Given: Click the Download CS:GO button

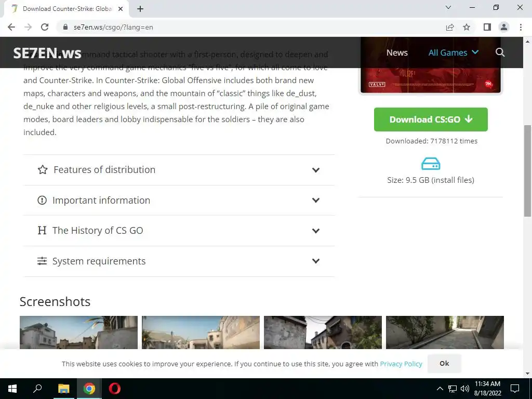Looking at the screenshot, I should 431,119.
